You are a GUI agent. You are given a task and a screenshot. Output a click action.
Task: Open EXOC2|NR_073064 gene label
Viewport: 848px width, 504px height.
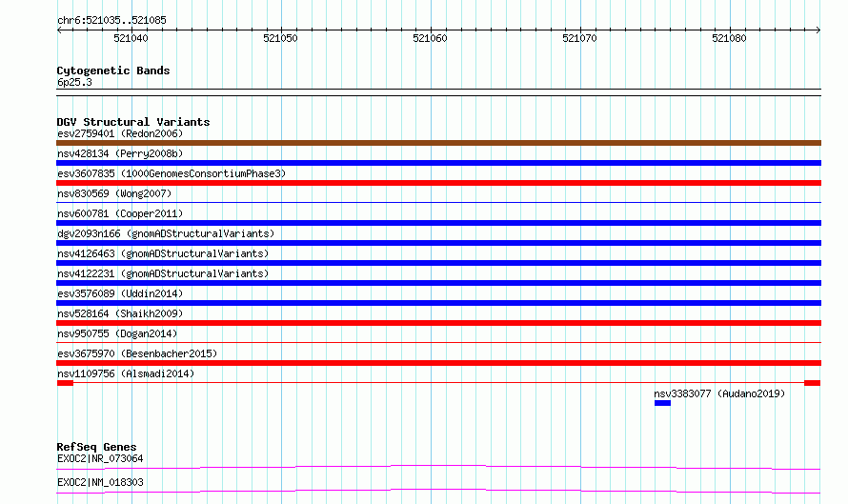point(100,458)
